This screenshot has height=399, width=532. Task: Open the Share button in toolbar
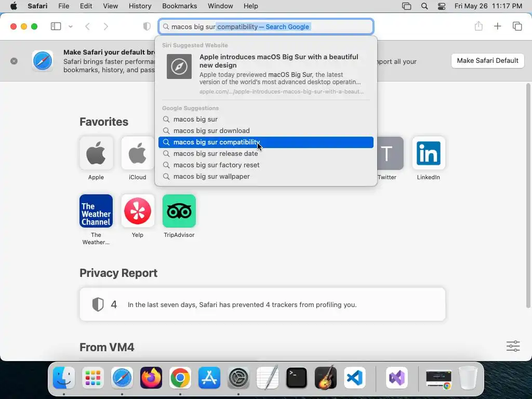[x=478, y=26]
